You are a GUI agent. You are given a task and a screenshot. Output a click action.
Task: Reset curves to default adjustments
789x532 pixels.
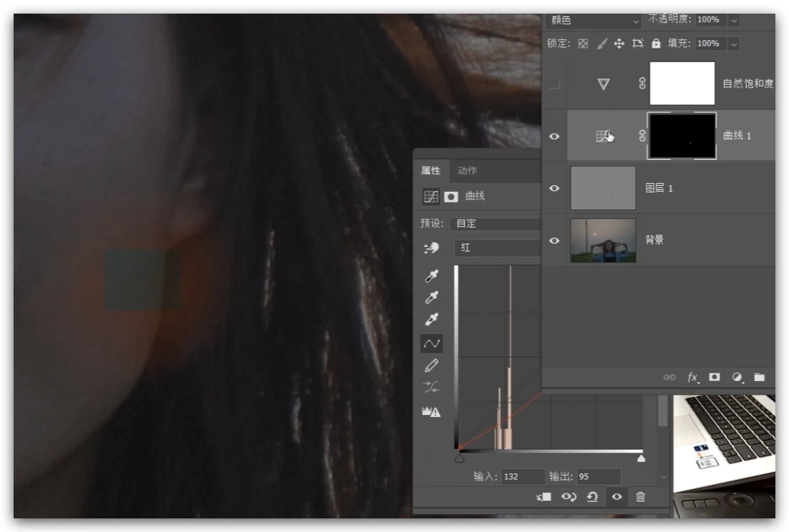click(592, 497)
